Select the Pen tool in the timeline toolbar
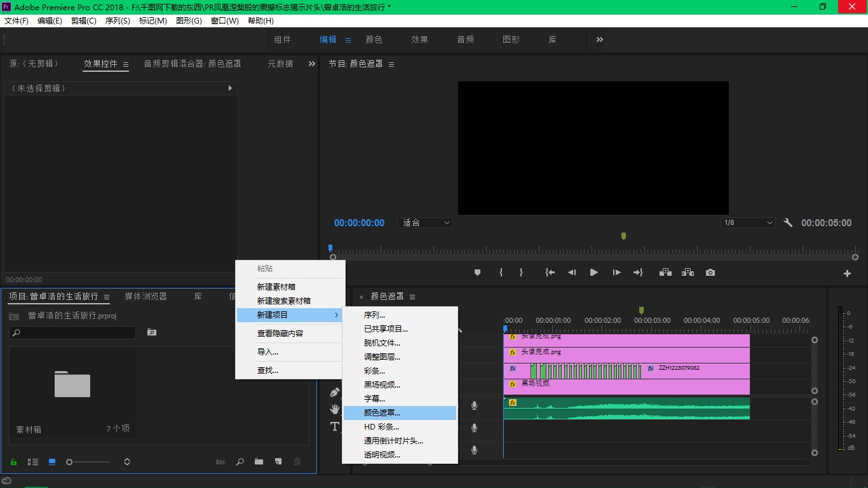Viewport: 868px width, 488px height. click(335, 392)
